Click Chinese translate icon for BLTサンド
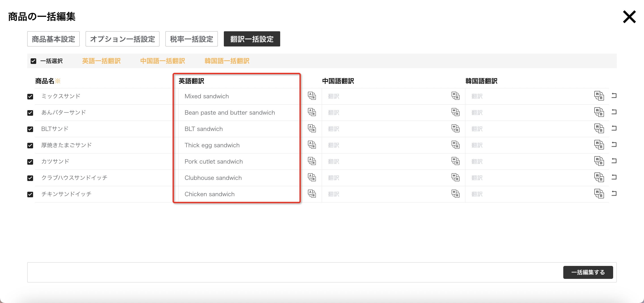The width and height of the screenshot is (644, 303). tap(455, 129)
